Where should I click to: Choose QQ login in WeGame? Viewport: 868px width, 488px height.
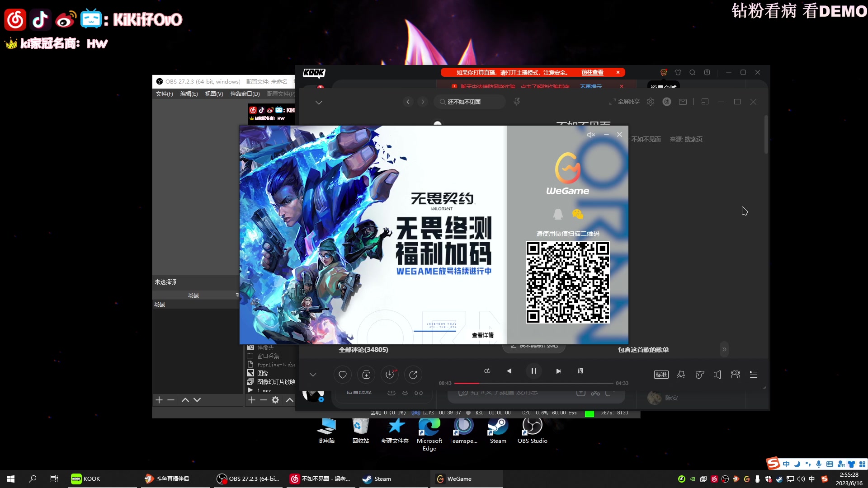pyautogui.click(x=558, y=214)
